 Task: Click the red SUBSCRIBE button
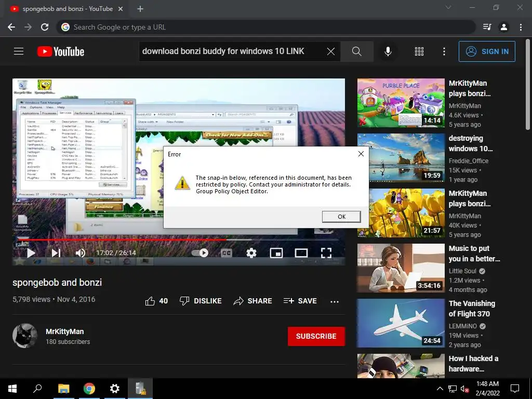tap(316, 336)
